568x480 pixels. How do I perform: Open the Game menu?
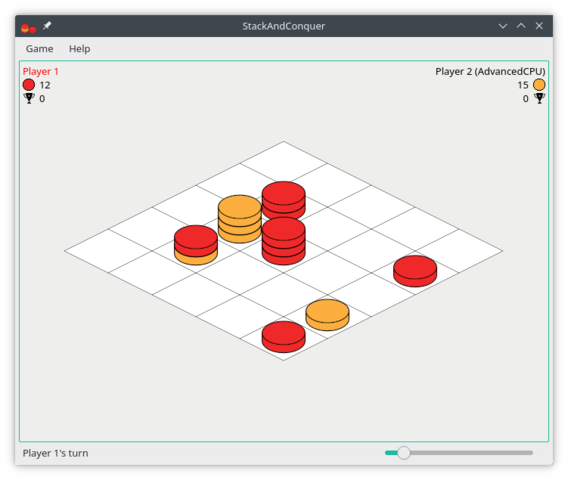39,49
